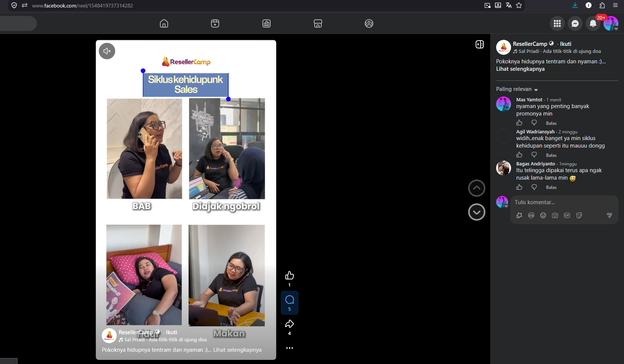Image resolution: width=624 pixels, height=364 pixels.
Task: Dislike Agil Wadriansyah's comment
Action: click(534, 155)
